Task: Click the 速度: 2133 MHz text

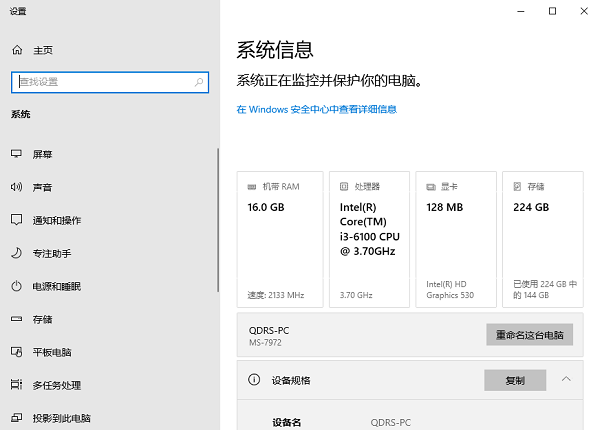Action: click(x=276, y=295)
